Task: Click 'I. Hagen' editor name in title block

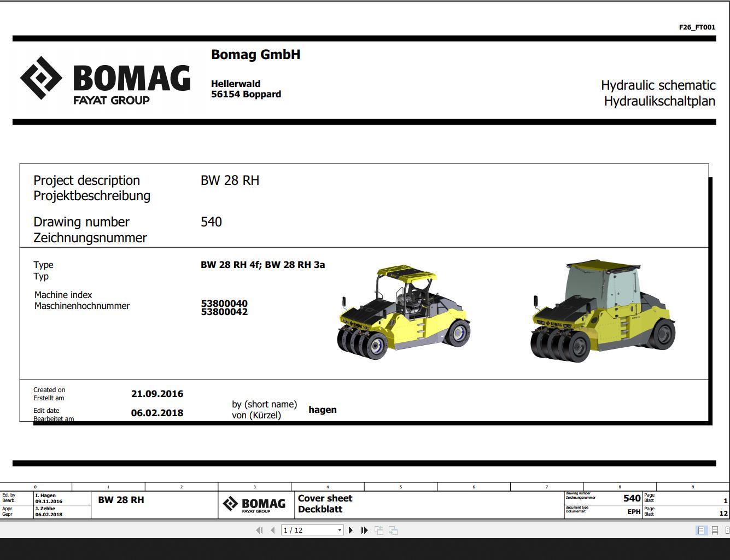Action: [45, 495]
